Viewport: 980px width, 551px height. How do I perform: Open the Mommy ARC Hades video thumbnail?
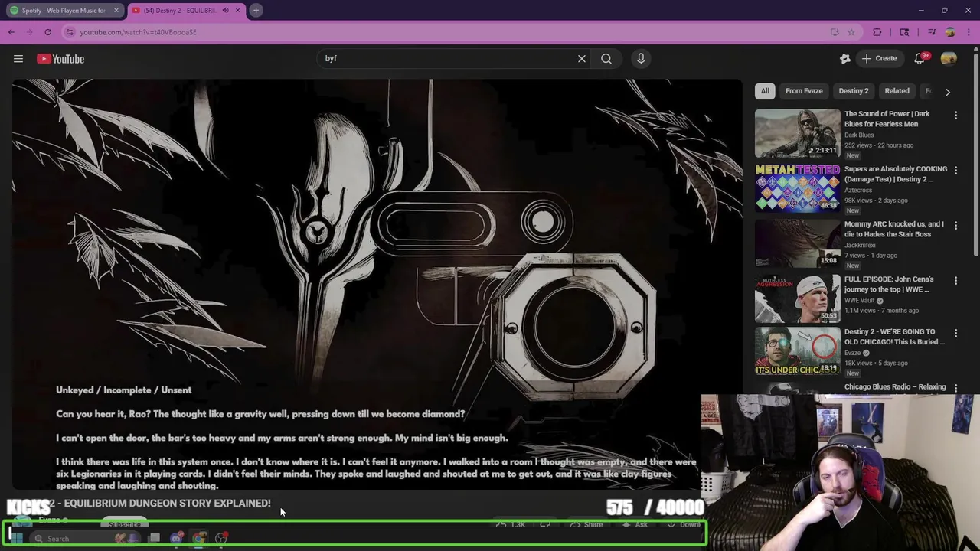coord(797,243)
